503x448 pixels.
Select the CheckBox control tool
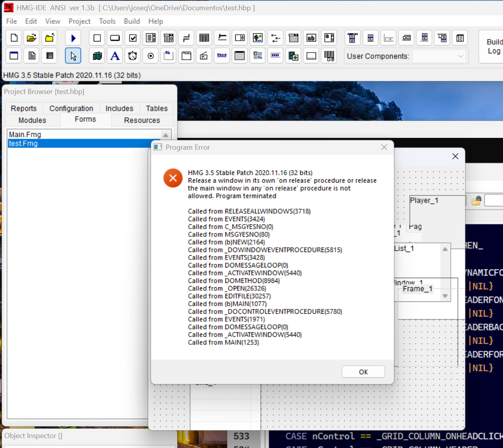click(133, 38)
